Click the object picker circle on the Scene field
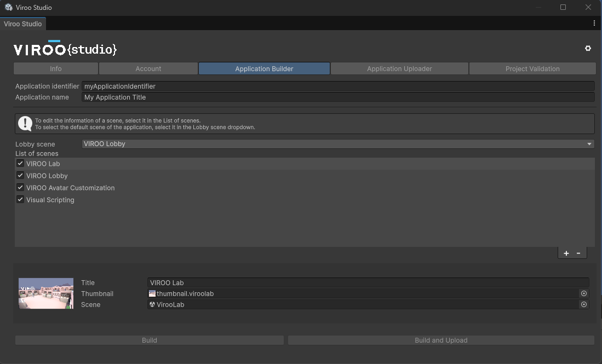 pos(584,304)
